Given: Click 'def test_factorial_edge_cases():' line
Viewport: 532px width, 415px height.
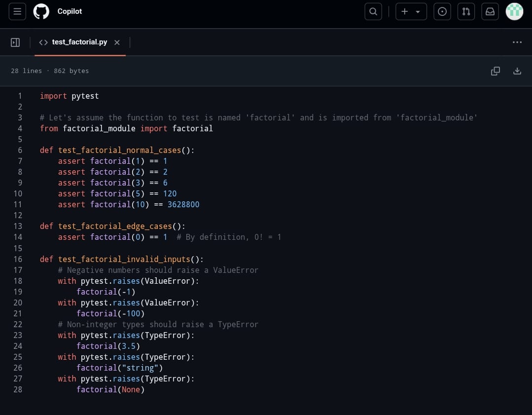Looking at the screenshot, I should [x=112, y=226].
